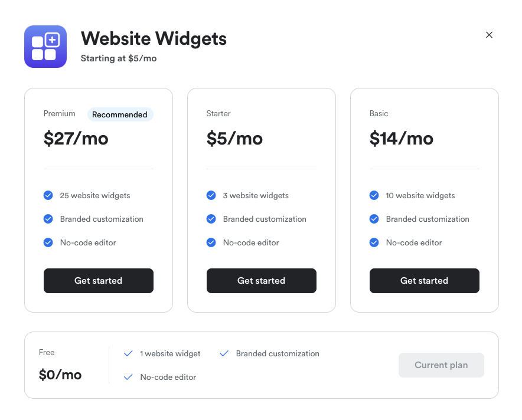Click the $14/mo Basic price

[x=402, y=139]
